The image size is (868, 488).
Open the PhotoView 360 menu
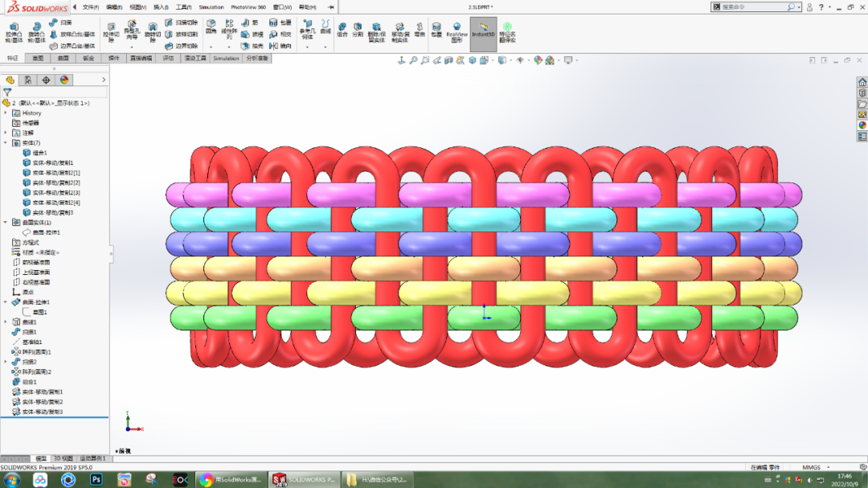(x=248, y=7)
